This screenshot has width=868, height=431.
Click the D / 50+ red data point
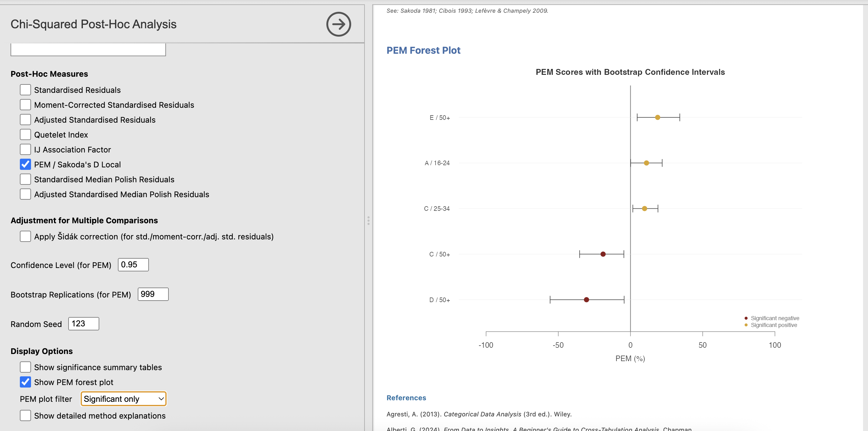pos(586,299)
